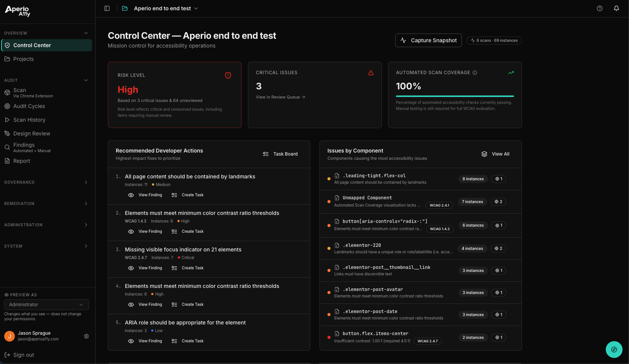
Task: Click the green trend arrow icon
Action: click(x=511, y=73)
